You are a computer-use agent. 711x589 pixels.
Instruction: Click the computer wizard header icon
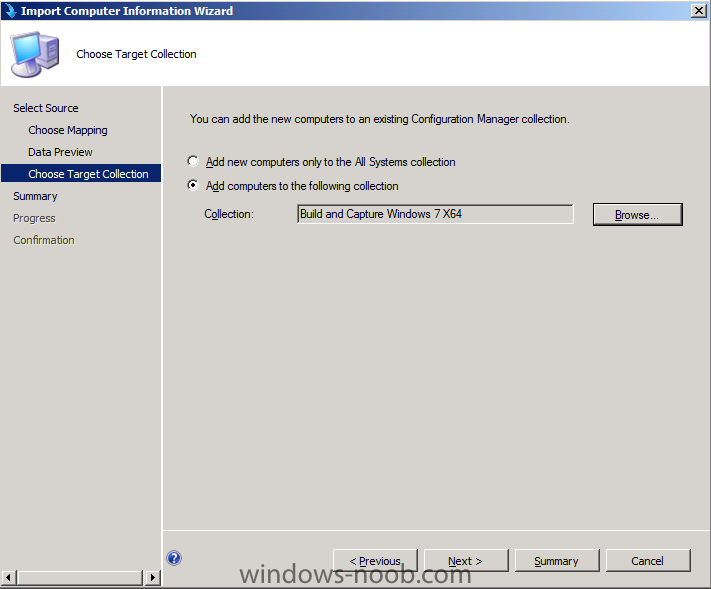point(35,54)
